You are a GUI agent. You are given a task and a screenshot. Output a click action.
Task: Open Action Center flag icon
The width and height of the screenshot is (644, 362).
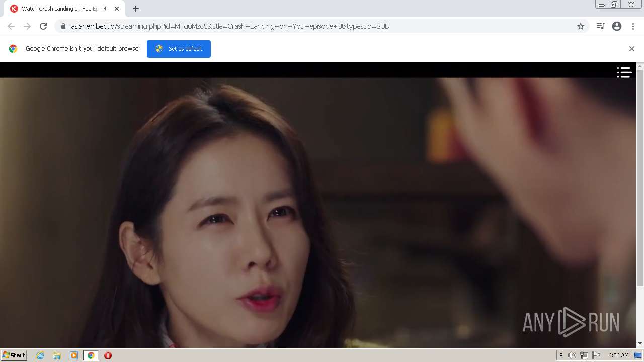pyautogui.click(x=596, y=355)
